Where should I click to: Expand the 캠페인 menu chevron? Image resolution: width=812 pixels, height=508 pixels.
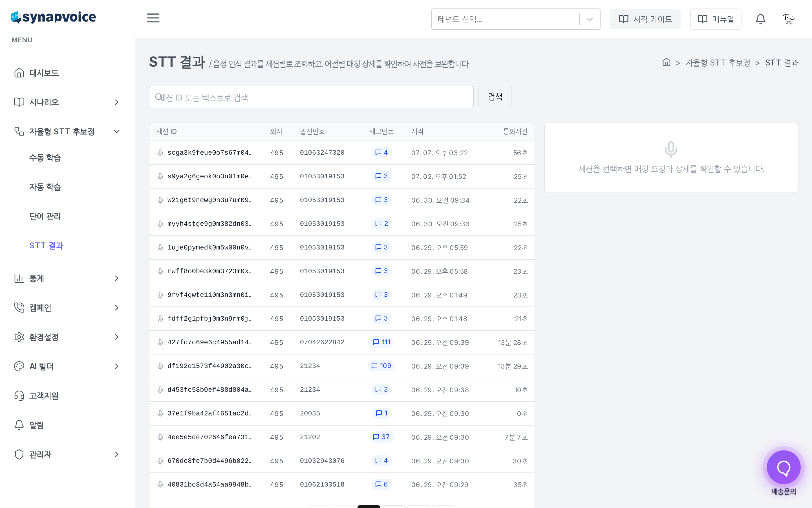(x=117, y=307)
